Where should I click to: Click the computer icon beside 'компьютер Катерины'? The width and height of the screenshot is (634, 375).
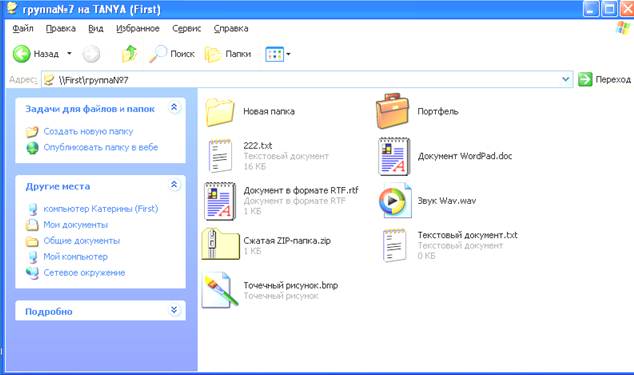(32, 209)
